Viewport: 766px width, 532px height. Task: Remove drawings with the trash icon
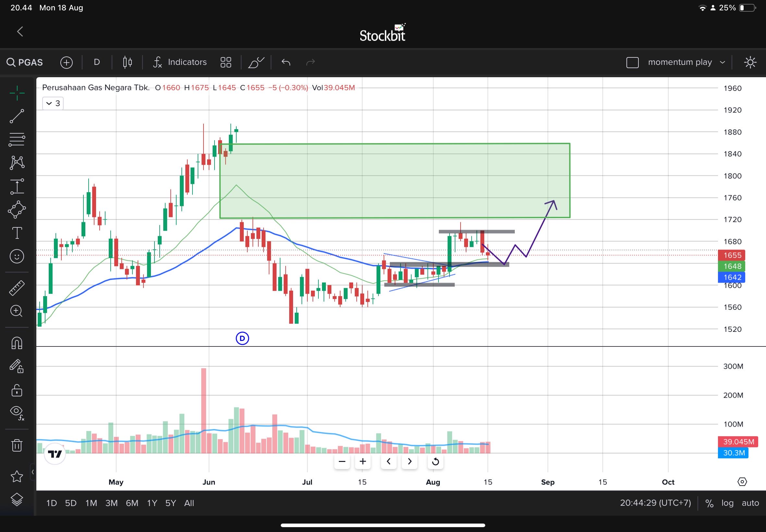pos(17,445)
